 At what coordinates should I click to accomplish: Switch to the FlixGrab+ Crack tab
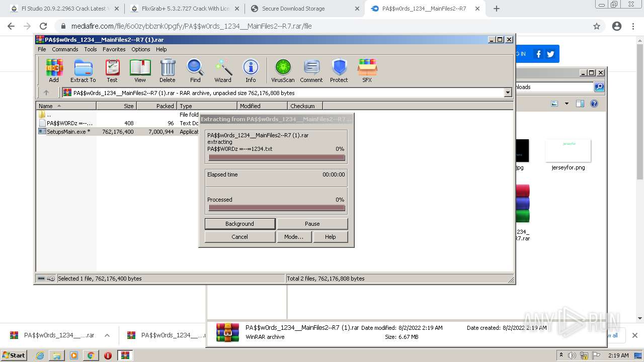(184, 9)
